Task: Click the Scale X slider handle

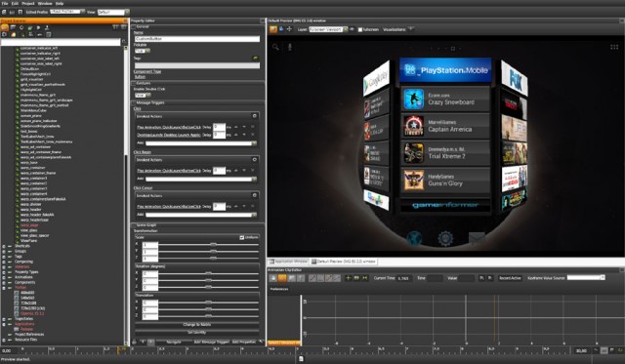Action: click(213, 245)
